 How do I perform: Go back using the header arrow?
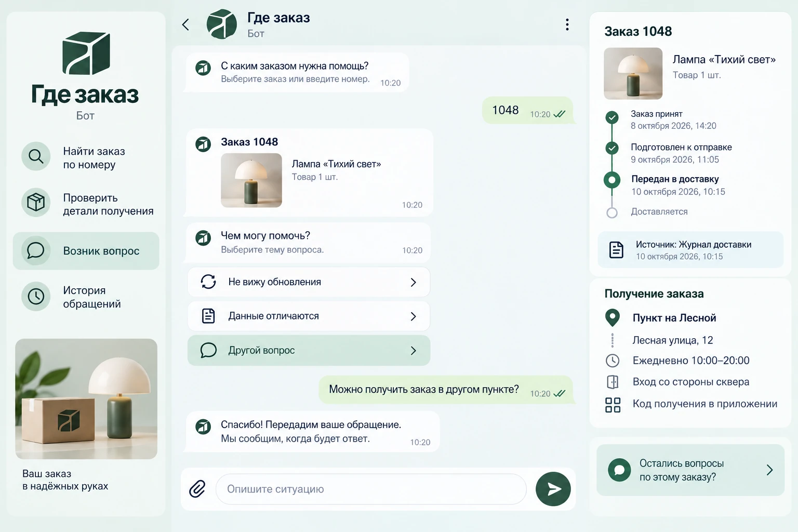click(185, 24)
